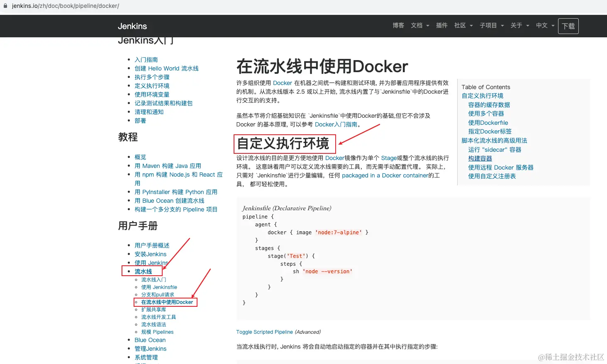Image resolution: width=607 pixels, height=364 pixels.
Task: Click the Jenkinsfile (Declarative Pipeline) caption
Action: pyautogui.click(x=287, y=208)
